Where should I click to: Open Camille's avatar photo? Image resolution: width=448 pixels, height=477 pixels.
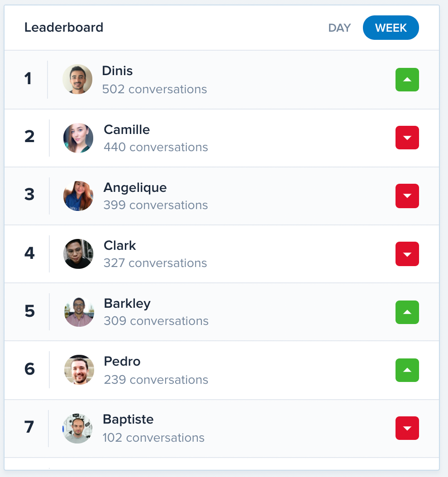click(x=78, y=138)
